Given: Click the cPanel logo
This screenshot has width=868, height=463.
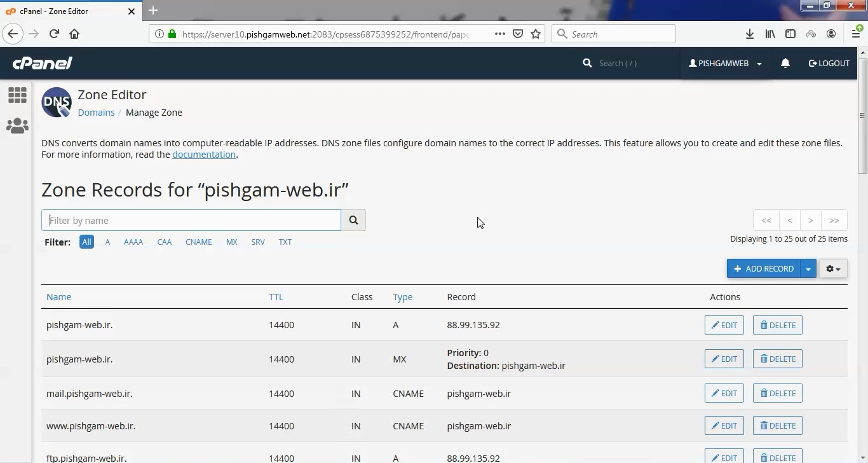Looking at the screenshot, I should coord(42,63).
